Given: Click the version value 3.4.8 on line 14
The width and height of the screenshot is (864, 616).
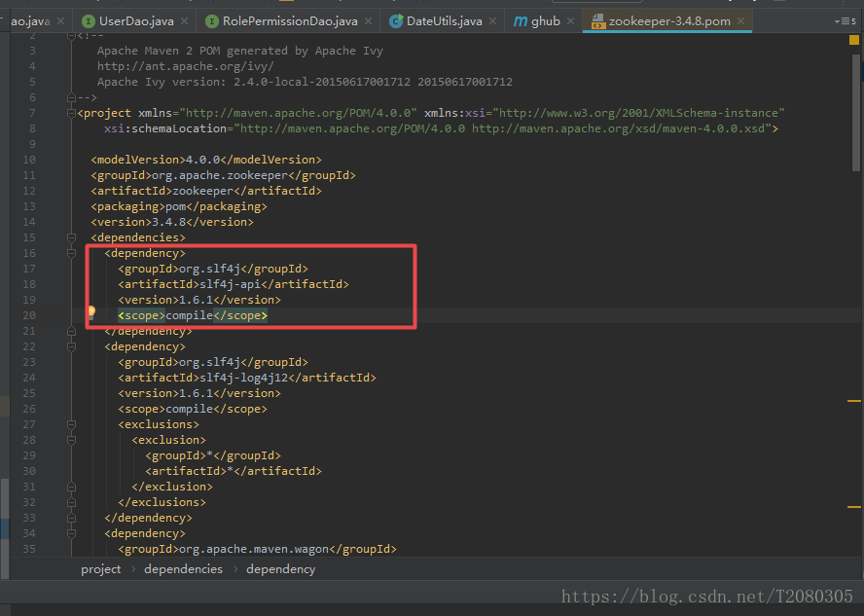Looking at the screenshot, I should click(168, 222).
